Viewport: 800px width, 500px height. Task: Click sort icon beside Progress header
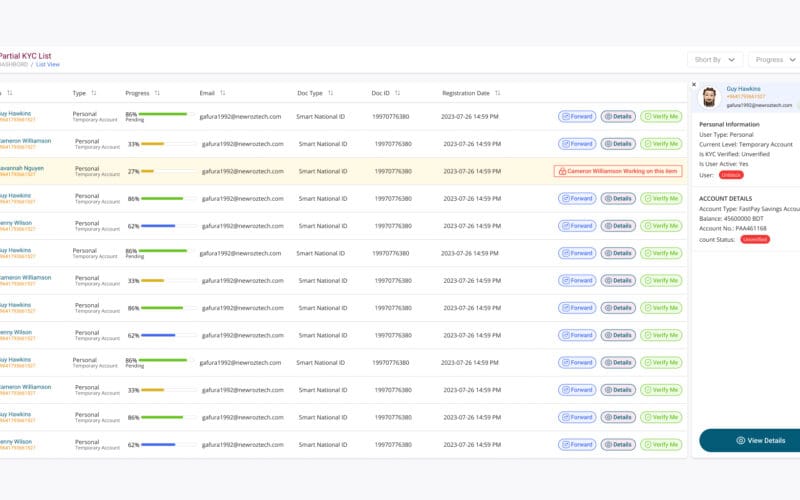pos(157,93)
